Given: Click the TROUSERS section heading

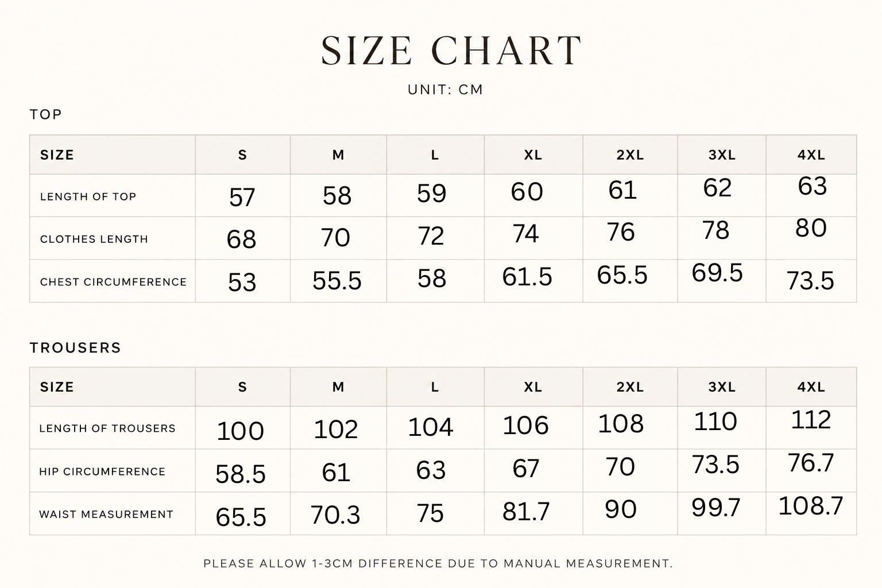Looking at the screenshot, I should pyautogui.click(x=76, y=347).
